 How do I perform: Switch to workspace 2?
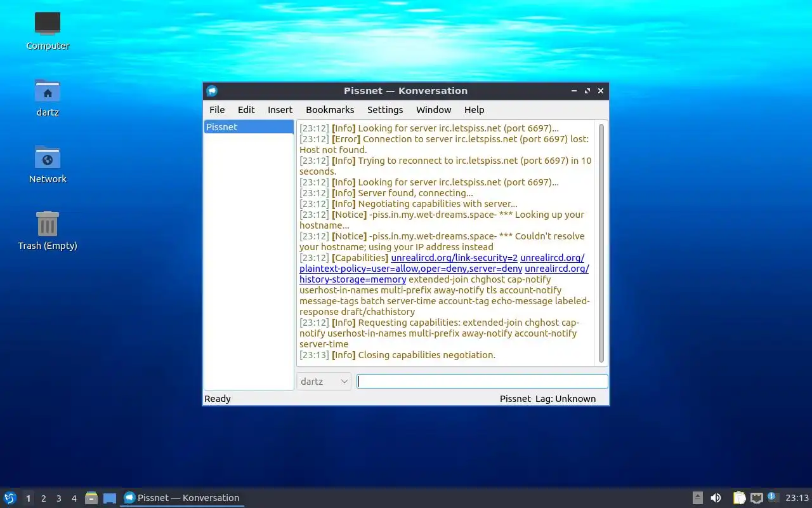(43, 498)
